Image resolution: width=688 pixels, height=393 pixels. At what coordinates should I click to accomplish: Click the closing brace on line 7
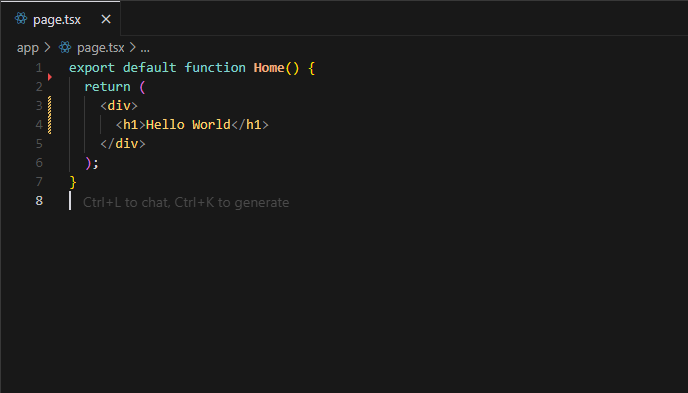(73, 182)
